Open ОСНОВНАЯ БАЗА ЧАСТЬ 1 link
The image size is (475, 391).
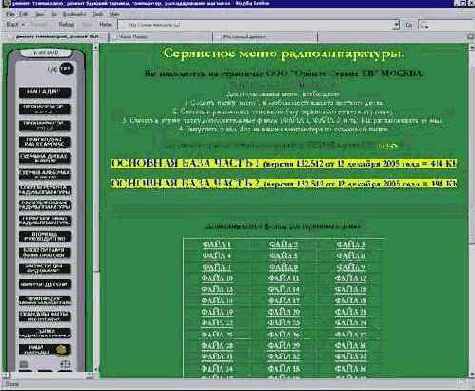point(284,164)
